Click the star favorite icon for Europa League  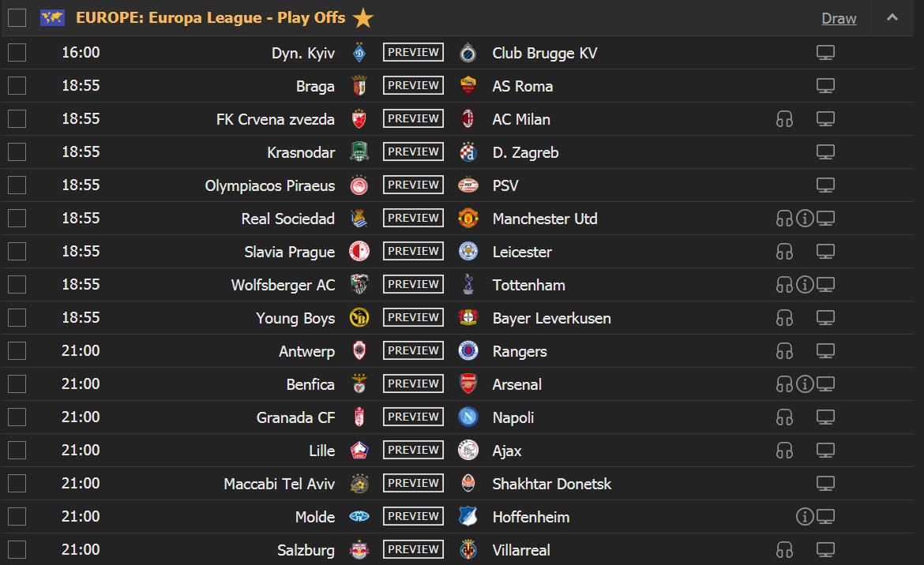click(x=363, y=17)
